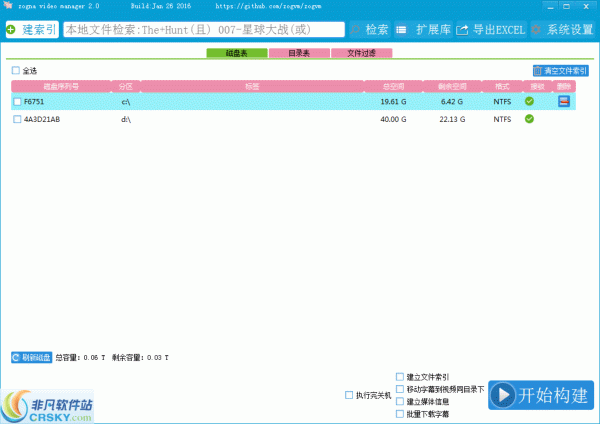Click the local file search input field
The image size is (600, 424).
click(x=204, y=30)
